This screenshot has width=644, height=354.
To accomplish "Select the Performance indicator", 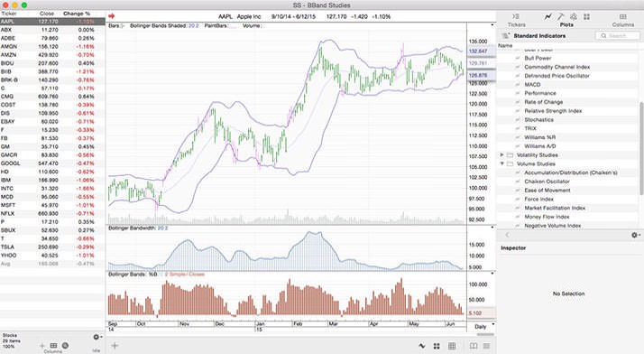I will click(x=540, y=93).
